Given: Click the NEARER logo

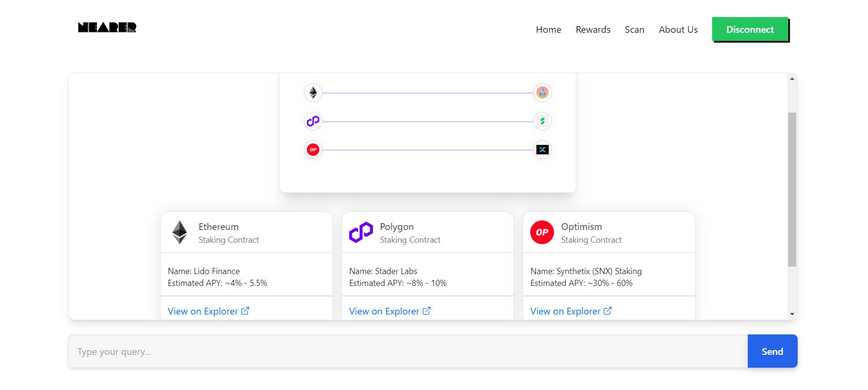Looking at the screenshot, I should [107, 28].
